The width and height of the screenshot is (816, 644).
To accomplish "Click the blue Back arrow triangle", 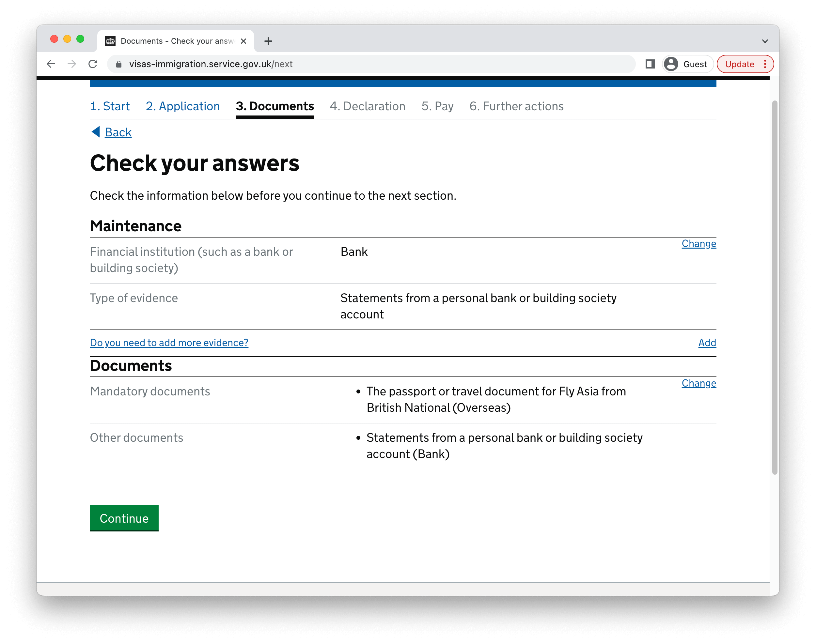I will [95, 132].
